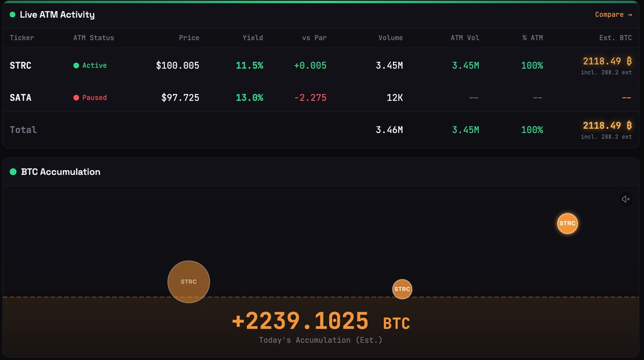Click the Est. BTC column header

point(615,38)
